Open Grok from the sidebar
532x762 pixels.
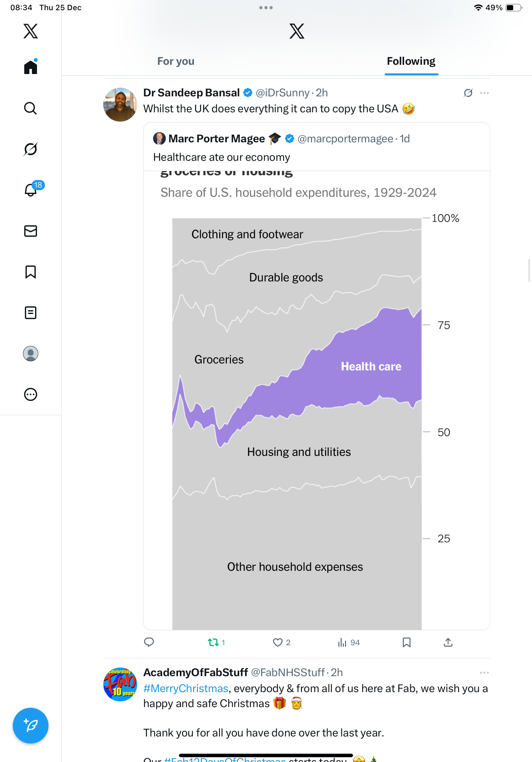pyautogui.click(x=31, y=149)
